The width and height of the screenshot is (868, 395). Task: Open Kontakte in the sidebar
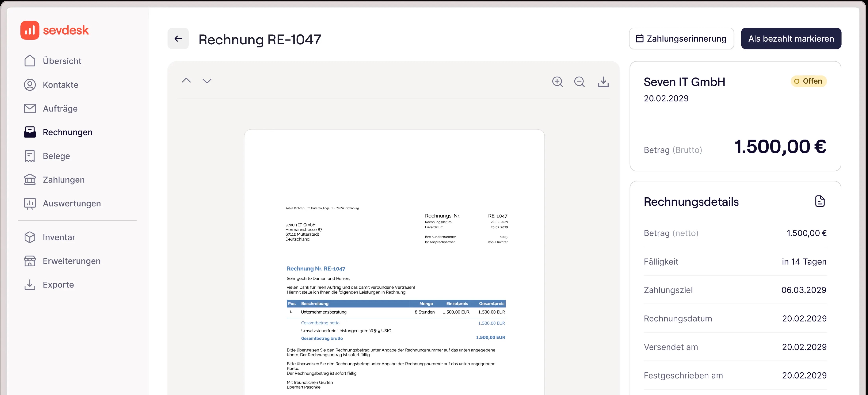60,85
